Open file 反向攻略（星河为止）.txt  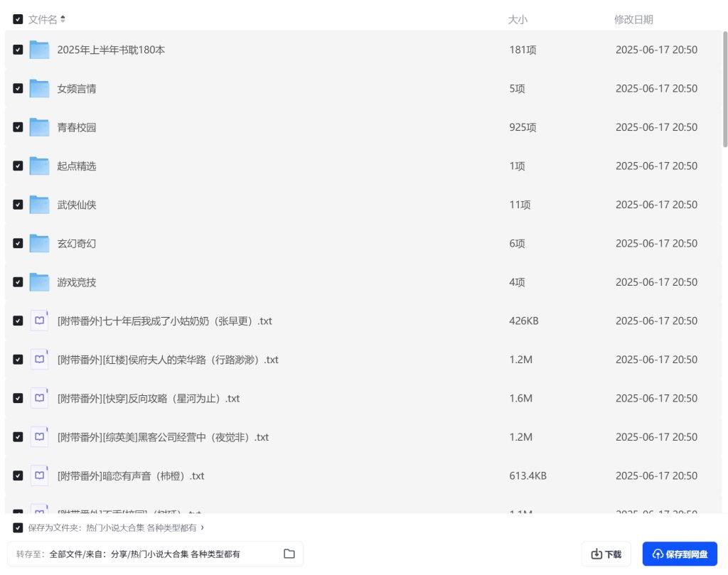point(149,399)
